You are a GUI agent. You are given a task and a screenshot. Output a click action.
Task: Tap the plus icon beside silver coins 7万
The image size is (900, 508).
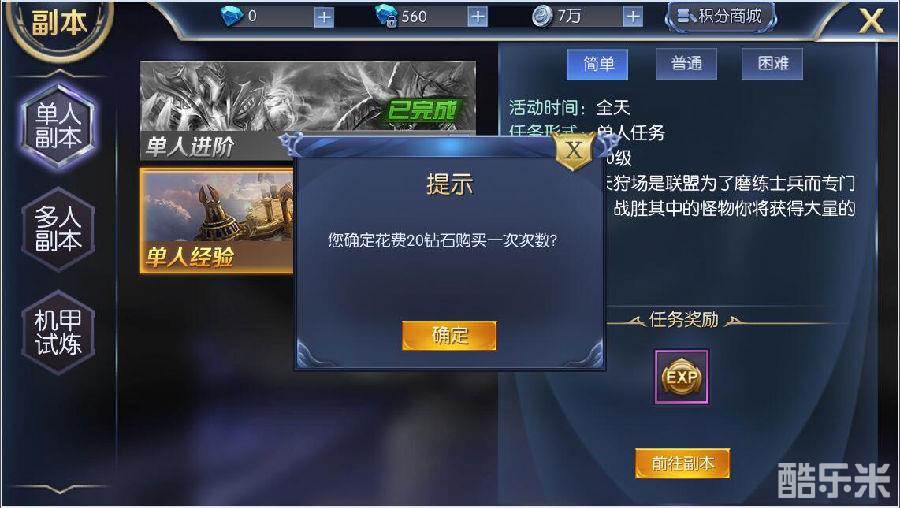tap(633, 17)
